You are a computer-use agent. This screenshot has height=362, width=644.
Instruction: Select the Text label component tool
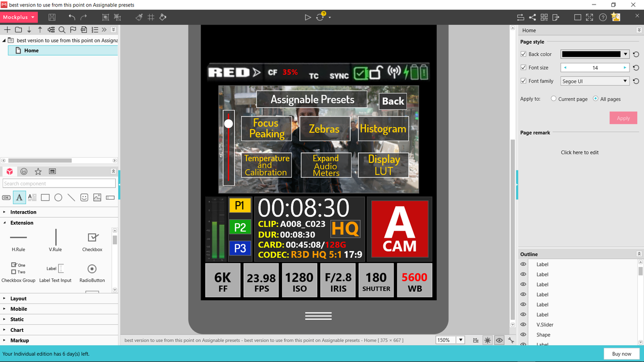pyautogui.click(x=19, y=198)
